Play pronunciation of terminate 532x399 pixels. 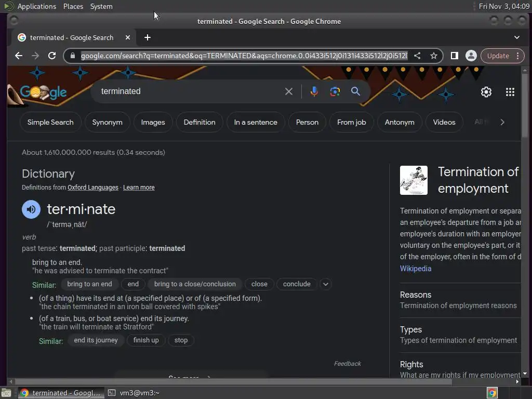coord(31,209)
